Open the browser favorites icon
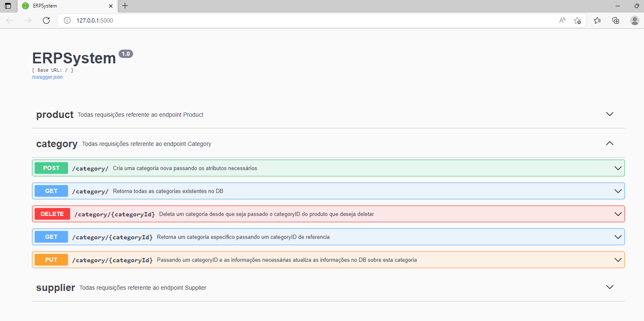This screenshot has height=321, width=644. (x=597, y=20)
